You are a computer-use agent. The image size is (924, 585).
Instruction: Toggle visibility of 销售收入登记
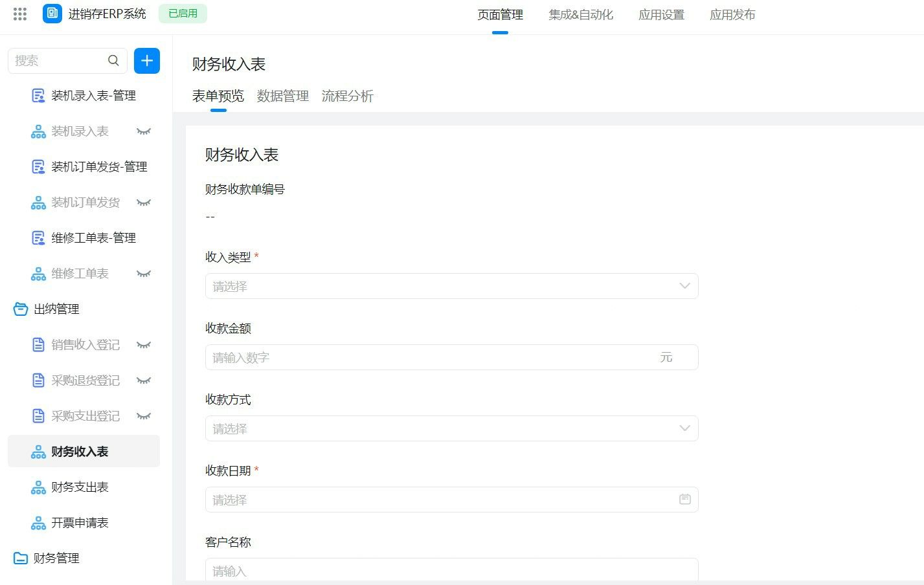click(144, 345)
